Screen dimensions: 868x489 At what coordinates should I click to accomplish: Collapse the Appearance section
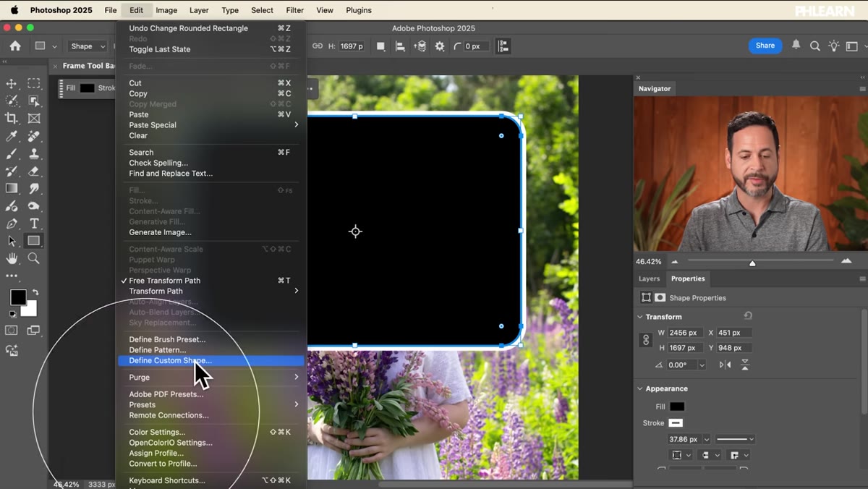point(640,388)
